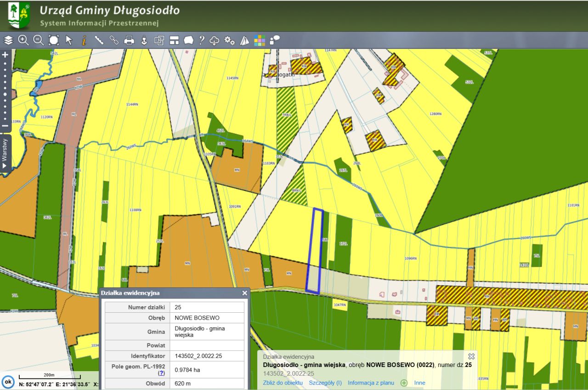Click the plus at zoom slider top
588x390 pixels.
5,55
